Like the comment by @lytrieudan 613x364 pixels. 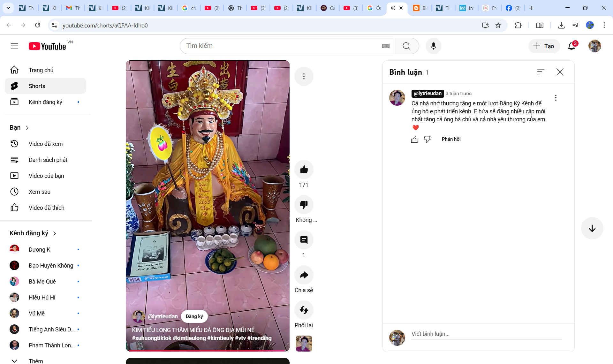click(414, 139)
